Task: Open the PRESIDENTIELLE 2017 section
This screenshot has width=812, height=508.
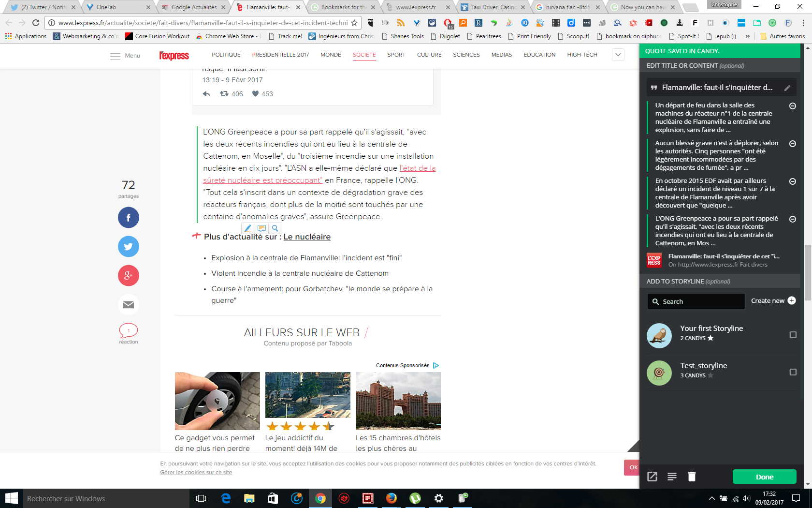Action: point(280,55)
